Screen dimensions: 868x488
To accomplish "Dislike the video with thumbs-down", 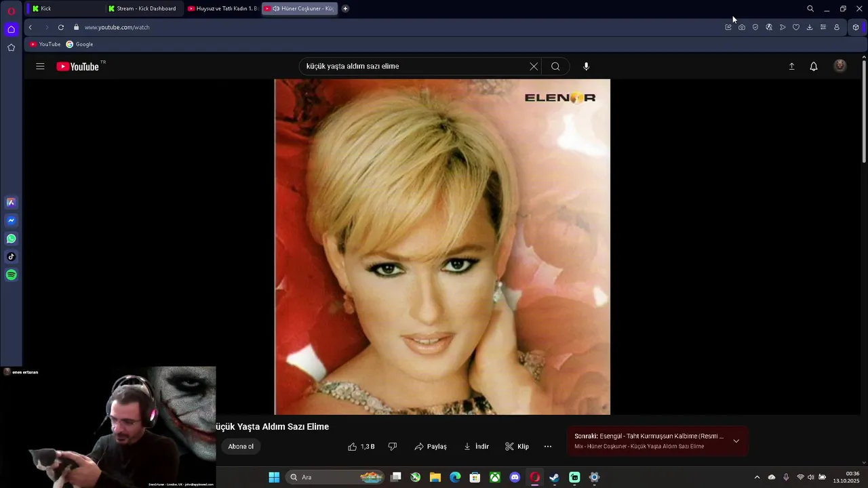I will [x=392, y=447].
